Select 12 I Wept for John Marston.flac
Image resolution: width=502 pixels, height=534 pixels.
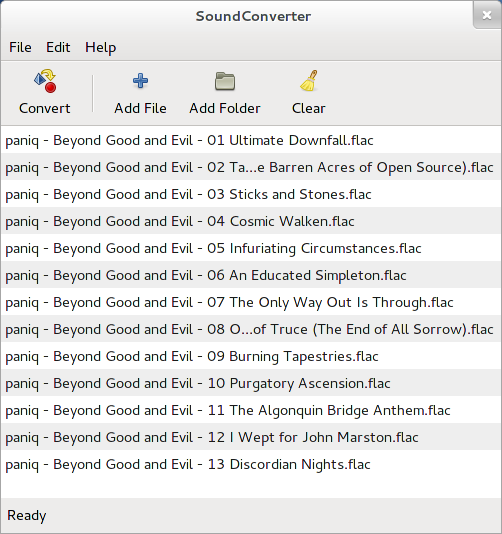(x=251, y=437)
